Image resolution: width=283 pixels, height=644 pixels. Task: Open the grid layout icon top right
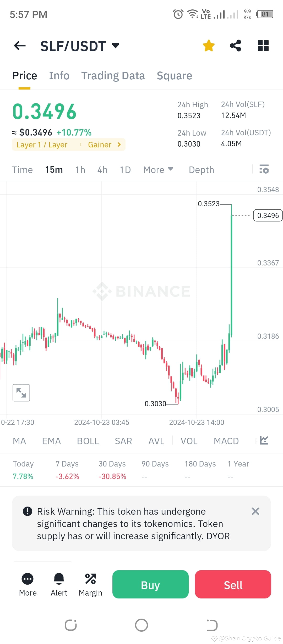click(x=263, y=45)
